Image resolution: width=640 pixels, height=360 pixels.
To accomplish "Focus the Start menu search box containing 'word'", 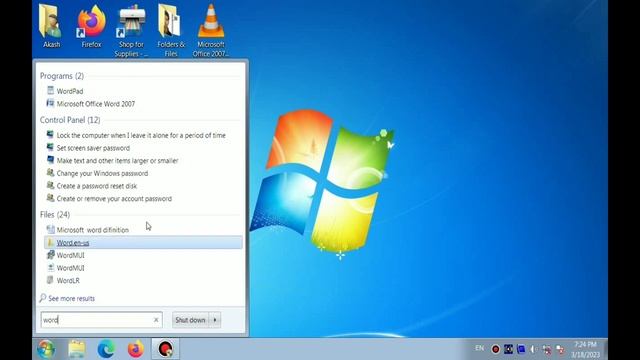I will point(101,320).
